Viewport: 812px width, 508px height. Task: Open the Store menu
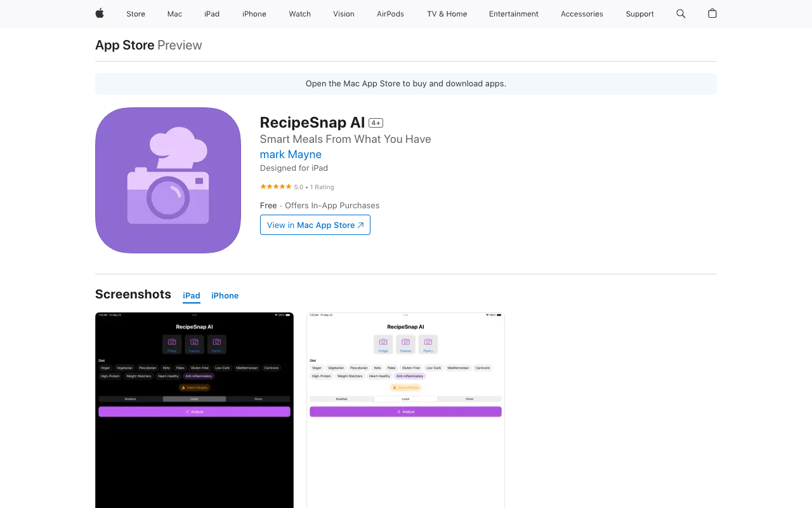[x=136, y=14]
